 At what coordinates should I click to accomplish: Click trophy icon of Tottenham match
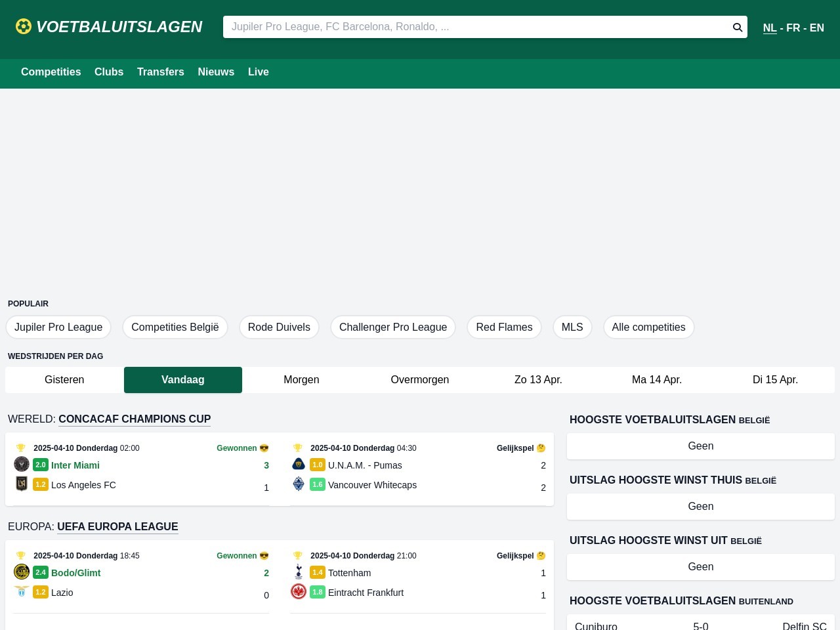tap(298, 556)
